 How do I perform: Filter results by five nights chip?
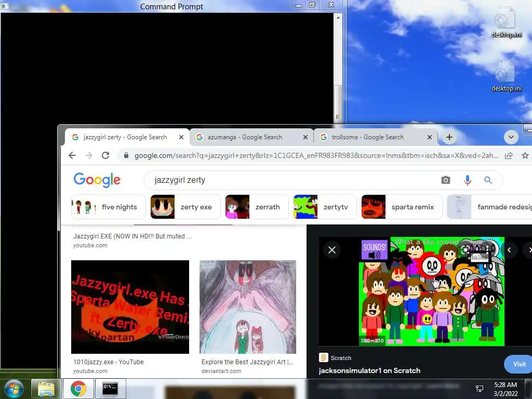(x=108, y=207)
